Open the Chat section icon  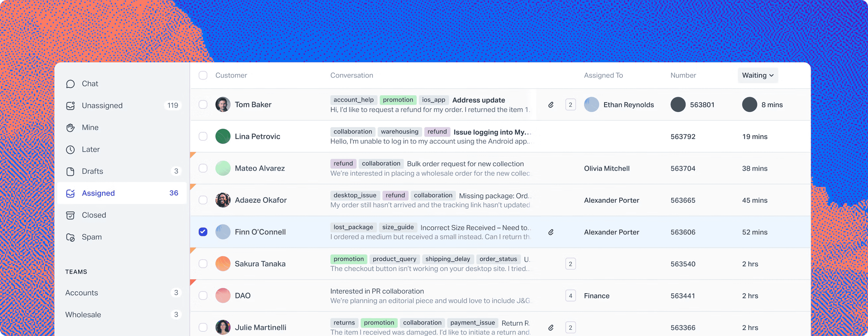(70, 84)
